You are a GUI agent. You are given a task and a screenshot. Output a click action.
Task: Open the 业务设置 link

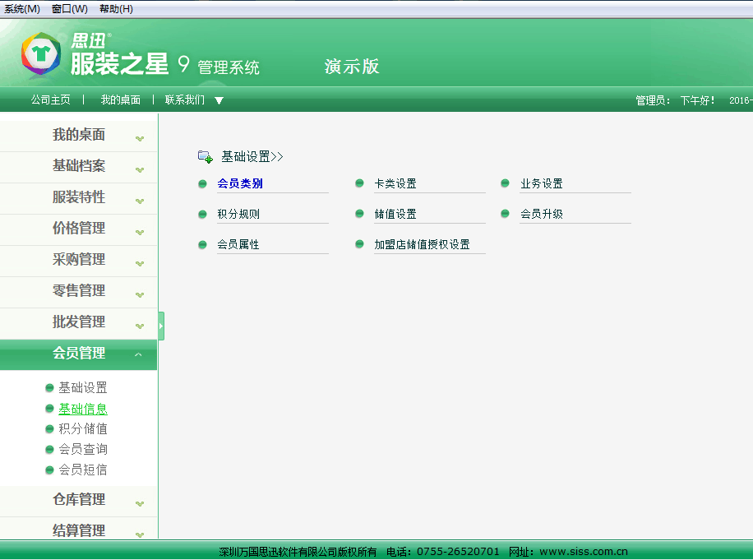point(541,183)
